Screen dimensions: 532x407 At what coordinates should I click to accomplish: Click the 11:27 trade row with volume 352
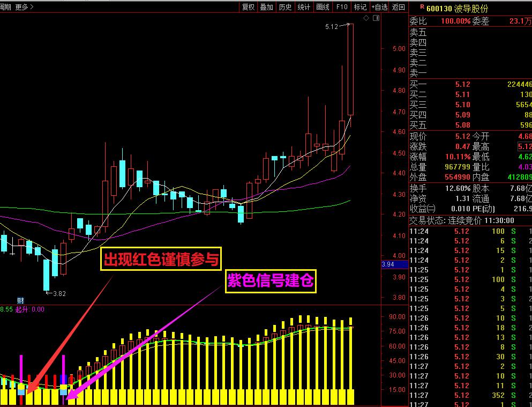pos(470,395)
